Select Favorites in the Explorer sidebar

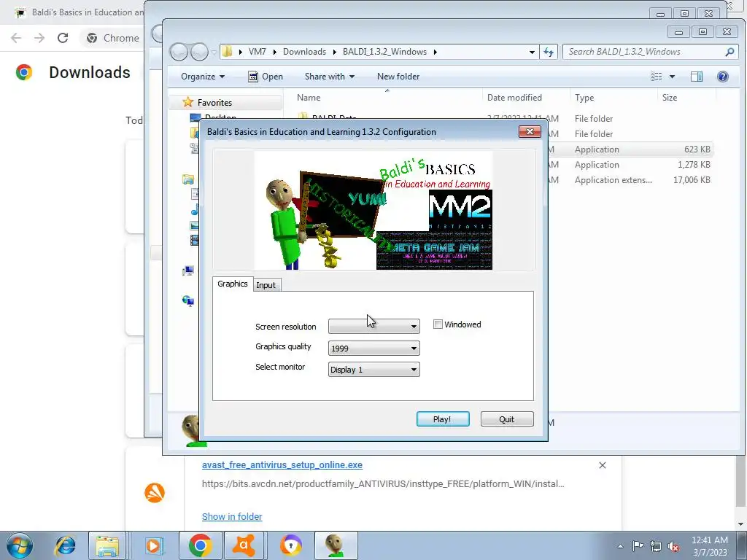tap(214, 103)
